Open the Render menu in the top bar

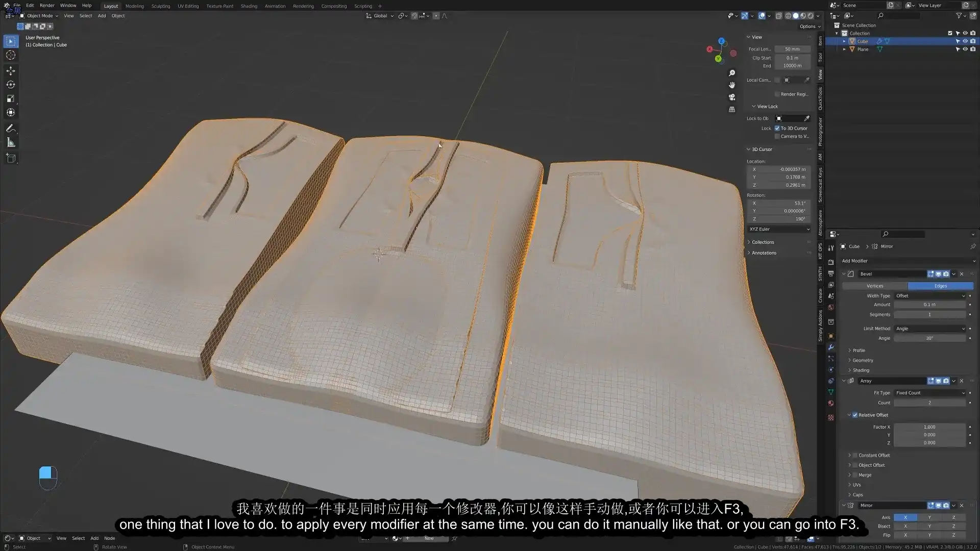[x=47, y=6]
